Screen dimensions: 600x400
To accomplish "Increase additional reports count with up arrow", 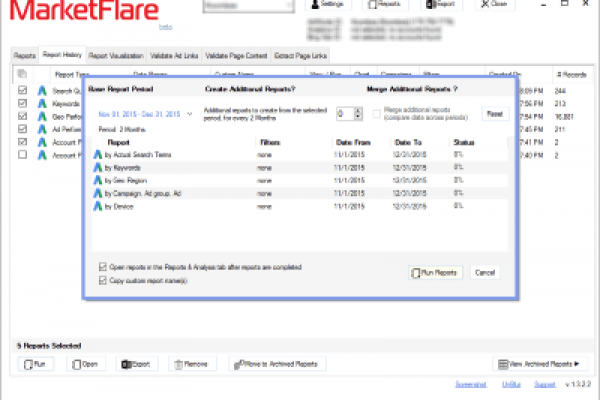I will [358, 111].
